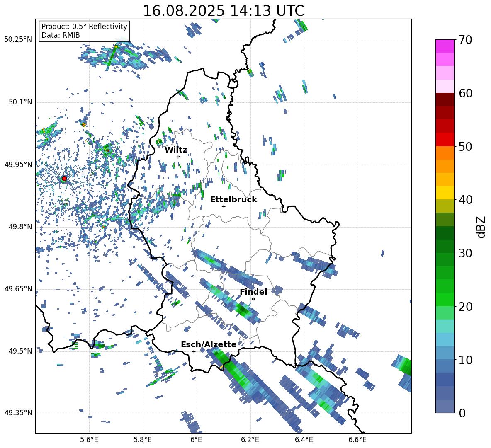Select the bright green colorbar band at 20 dBZ
This screenshot has height=448, width=491.
point(445,299)
